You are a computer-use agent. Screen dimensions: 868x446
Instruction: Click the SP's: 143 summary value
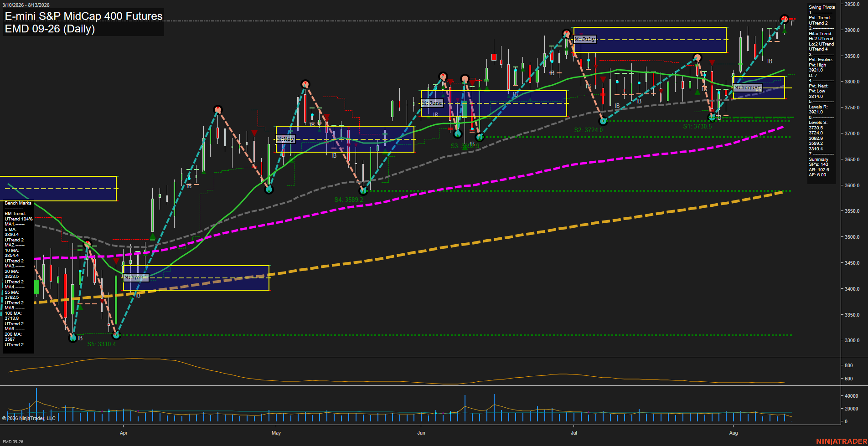(x=818, y=164)
